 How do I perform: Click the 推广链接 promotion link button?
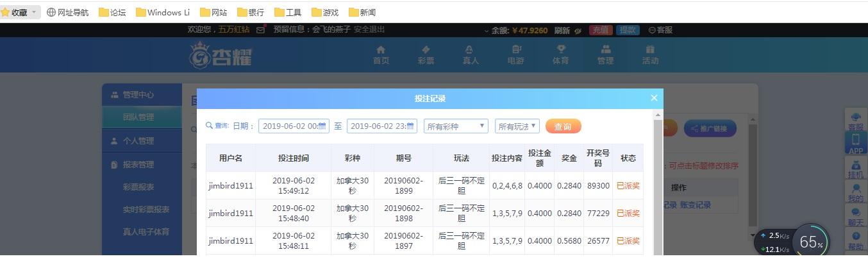tap(710, 128)
